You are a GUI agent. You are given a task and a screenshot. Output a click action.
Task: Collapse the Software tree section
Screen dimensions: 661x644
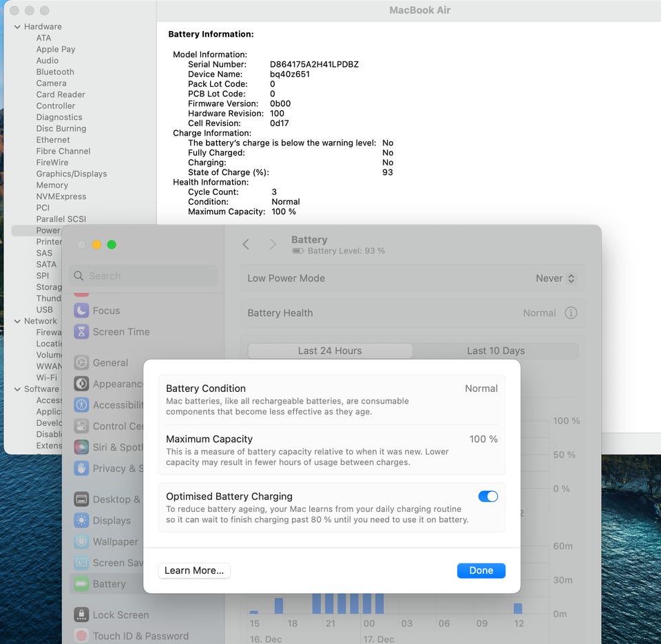coord(17,389)
